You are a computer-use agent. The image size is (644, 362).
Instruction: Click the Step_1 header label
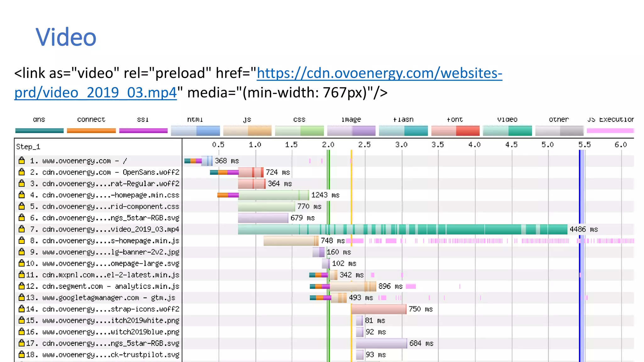[28, 147]
